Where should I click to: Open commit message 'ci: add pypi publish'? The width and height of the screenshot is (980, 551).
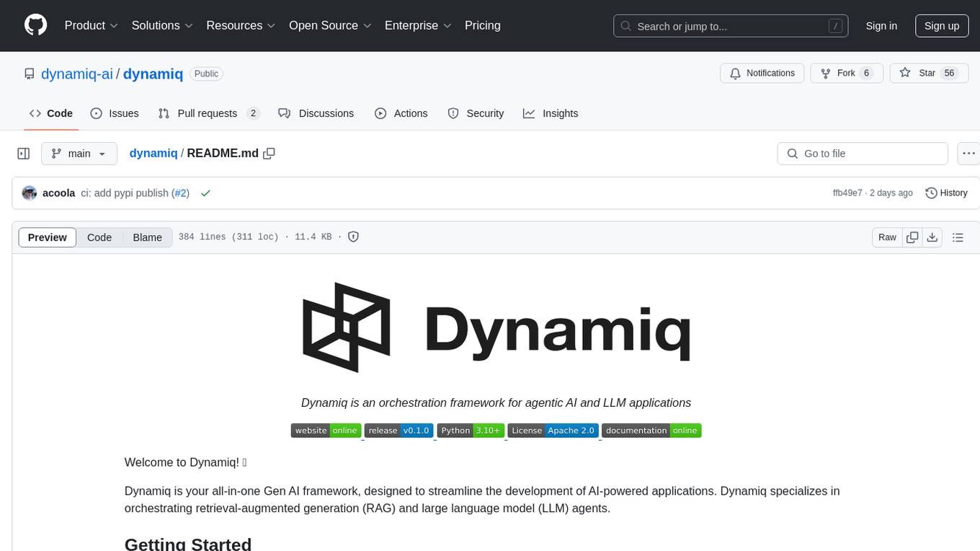[125, 193]
